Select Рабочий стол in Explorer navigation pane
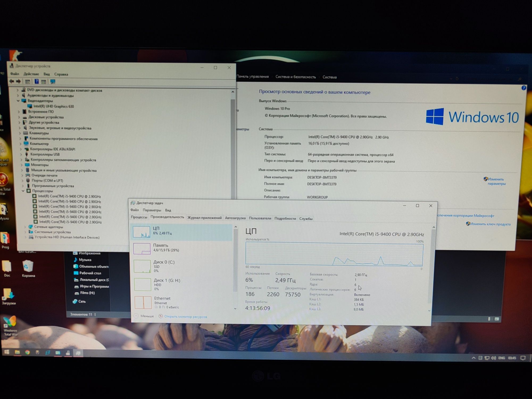This screenshot has width=532, height=399. coord(88,273)
